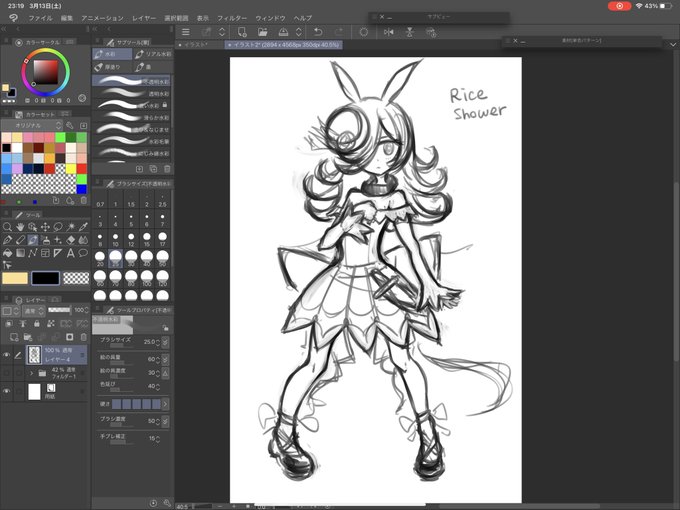Screen dimensions: 680x510
Task: Select the Eraser tool
Action: point(71,240)
